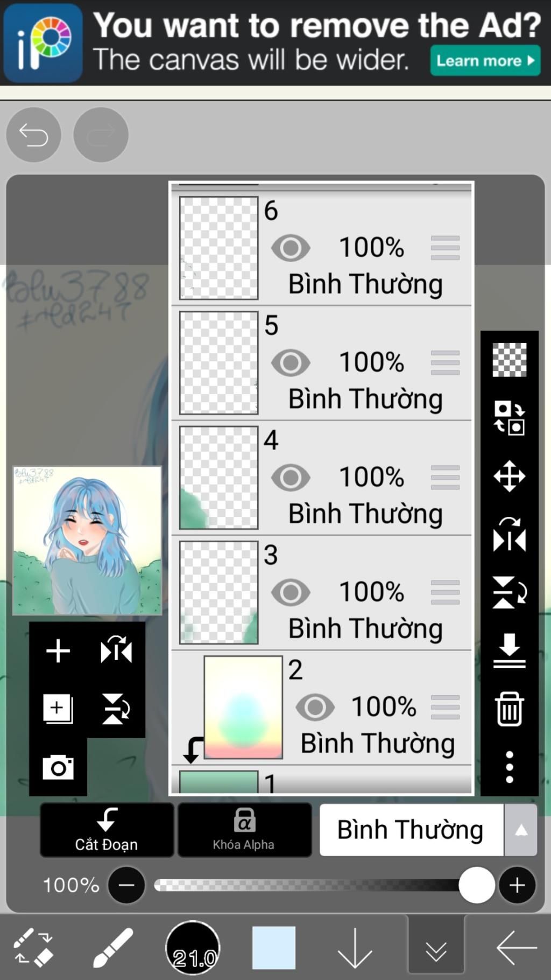Image resolution: width=551 pixels, height=980 pixels.
Task: Tap the canvas preview thumbnail
Action: [x=87, y=540]
